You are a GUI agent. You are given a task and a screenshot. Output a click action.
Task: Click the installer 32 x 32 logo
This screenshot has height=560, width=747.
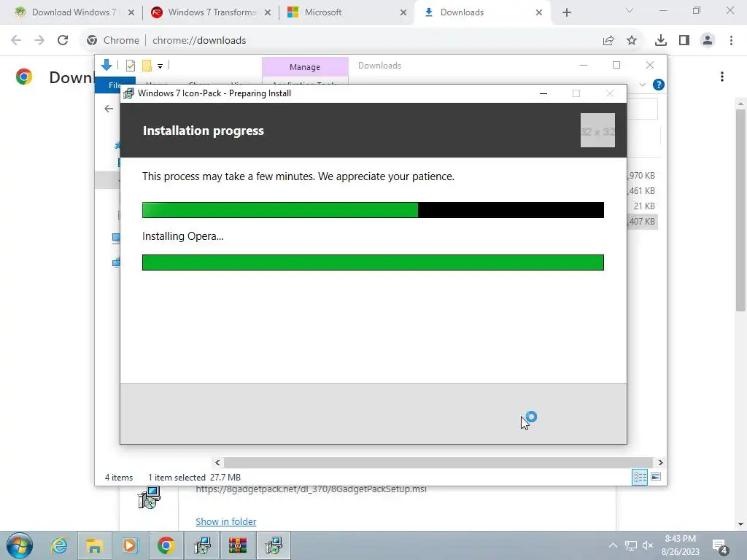(x=597, y=130)
